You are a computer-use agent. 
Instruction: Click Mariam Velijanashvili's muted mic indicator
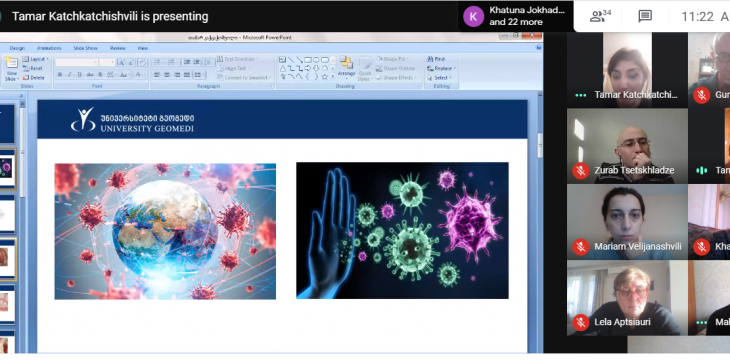[581, 246]
